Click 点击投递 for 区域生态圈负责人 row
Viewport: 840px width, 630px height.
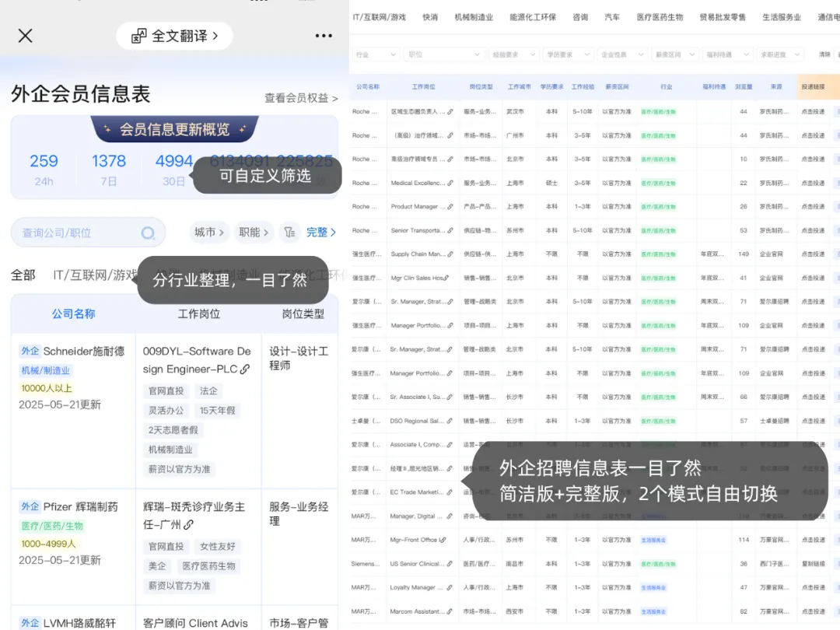point(814,112)
